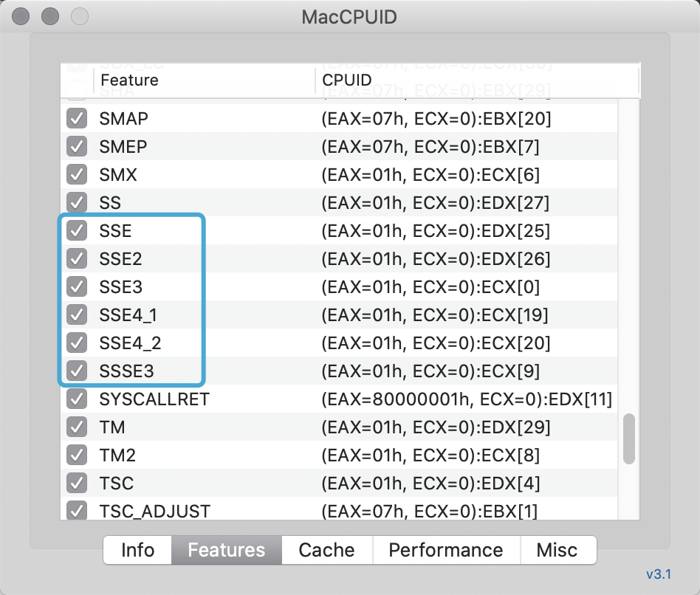Click the TM2 checkbox
The image size is (700, 595).
77,455
